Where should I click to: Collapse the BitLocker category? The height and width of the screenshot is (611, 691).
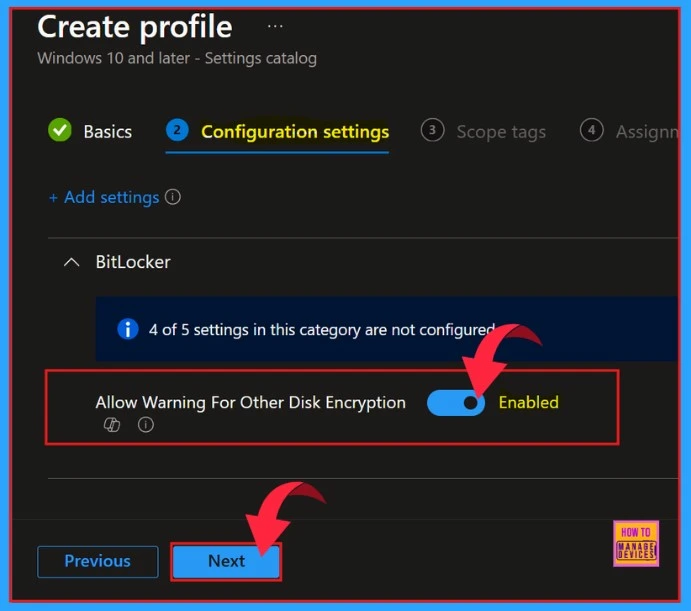point(71,262)
